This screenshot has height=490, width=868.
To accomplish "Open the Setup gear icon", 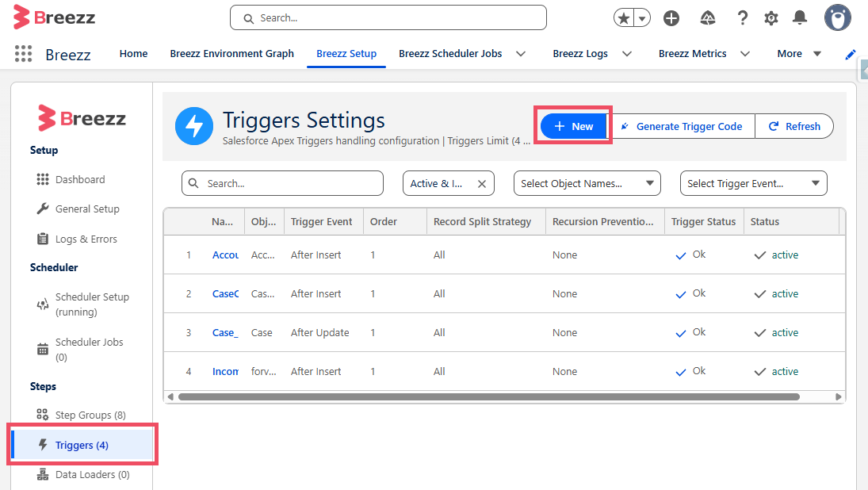I will (771, 18).
